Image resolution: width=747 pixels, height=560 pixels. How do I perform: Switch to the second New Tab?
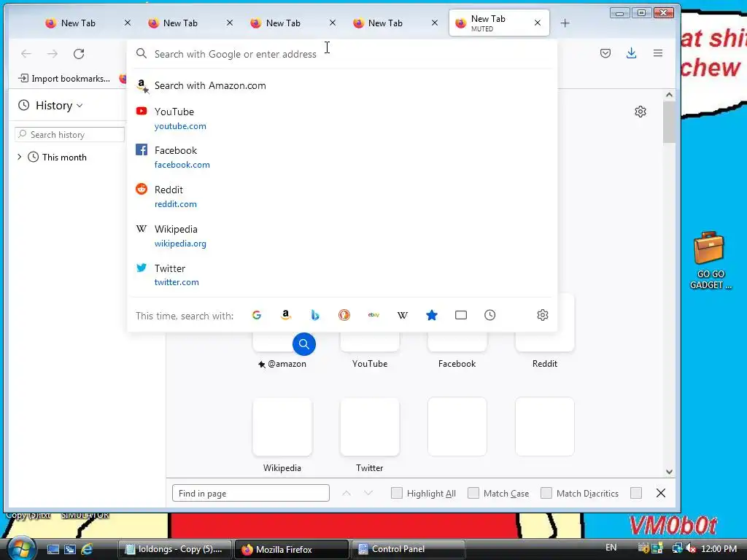click(x=179, y=23)
